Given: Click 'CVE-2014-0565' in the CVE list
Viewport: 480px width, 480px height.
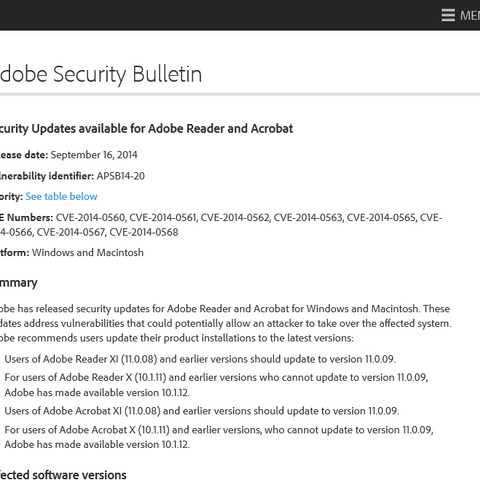Looking at the screenshot, I should 381,218.
